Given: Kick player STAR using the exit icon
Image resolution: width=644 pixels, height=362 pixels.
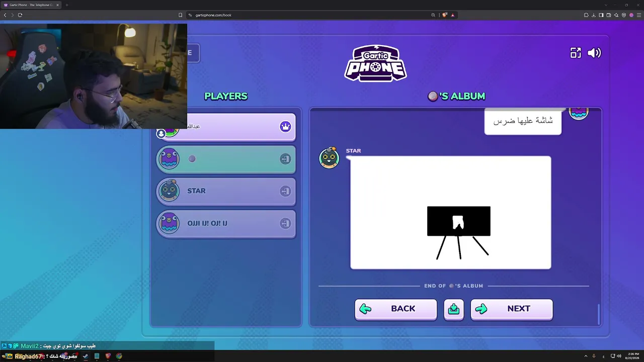Looking at the screenshot, I should coord(285,191).
